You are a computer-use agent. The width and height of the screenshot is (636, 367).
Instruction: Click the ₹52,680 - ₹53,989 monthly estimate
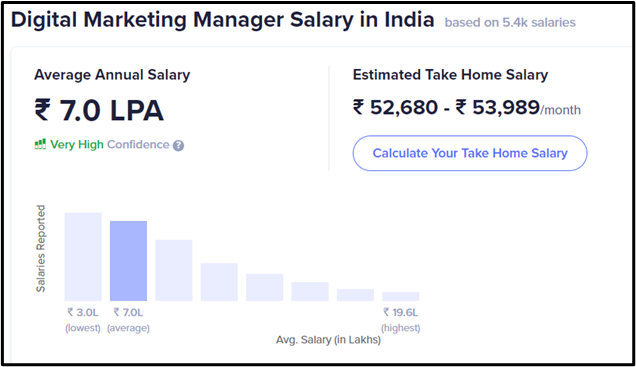pyautogui.click(x=466, y=108)
